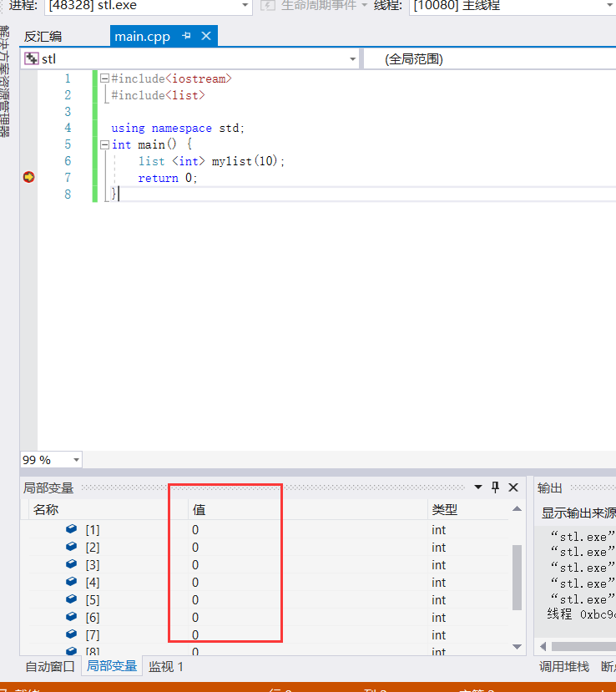Viewport: 616px width, 692px height.
Task: Select the [4] variable row
Action: [269, 583]
